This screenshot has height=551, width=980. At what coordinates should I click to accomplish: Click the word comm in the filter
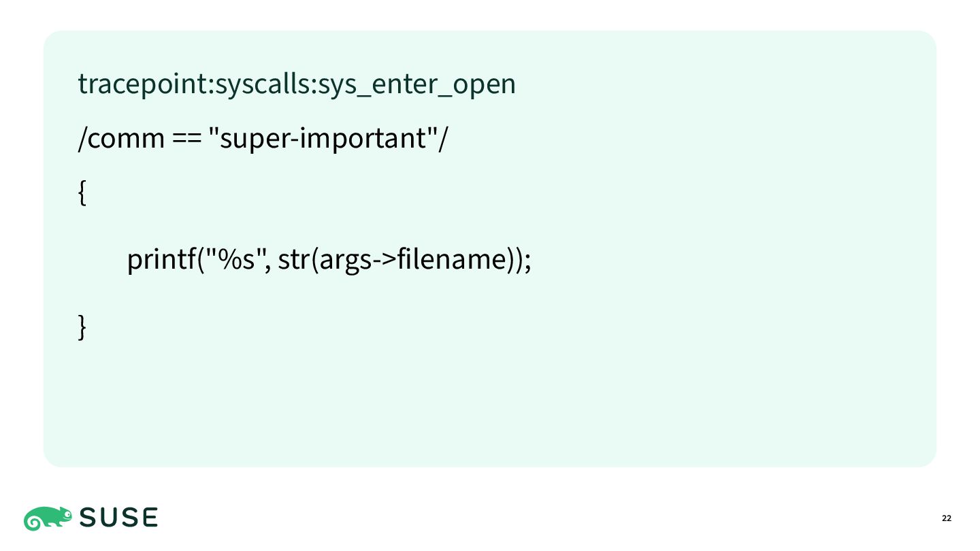click(126, 139)
